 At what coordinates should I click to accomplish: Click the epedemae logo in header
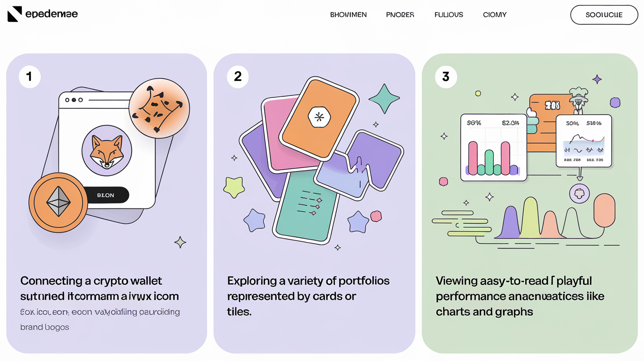tap(43, 14)
